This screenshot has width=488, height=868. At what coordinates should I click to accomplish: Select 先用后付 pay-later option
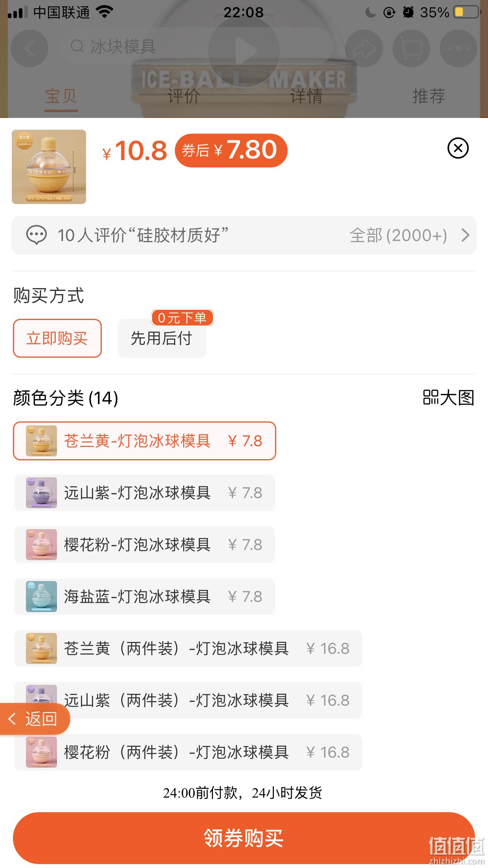[x=161, y=338]
